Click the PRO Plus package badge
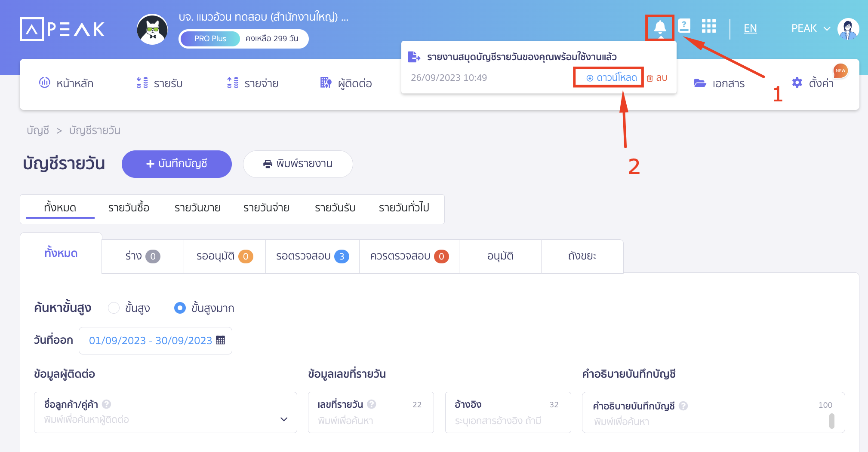The width and height of the screenshot is (868, 452). point(210,39)
